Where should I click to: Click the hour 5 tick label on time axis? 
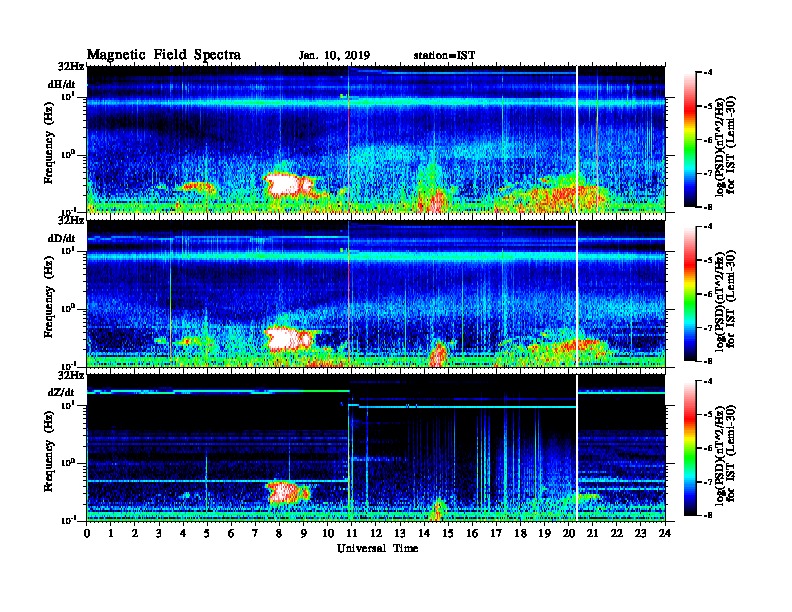[x=207, y=533]
